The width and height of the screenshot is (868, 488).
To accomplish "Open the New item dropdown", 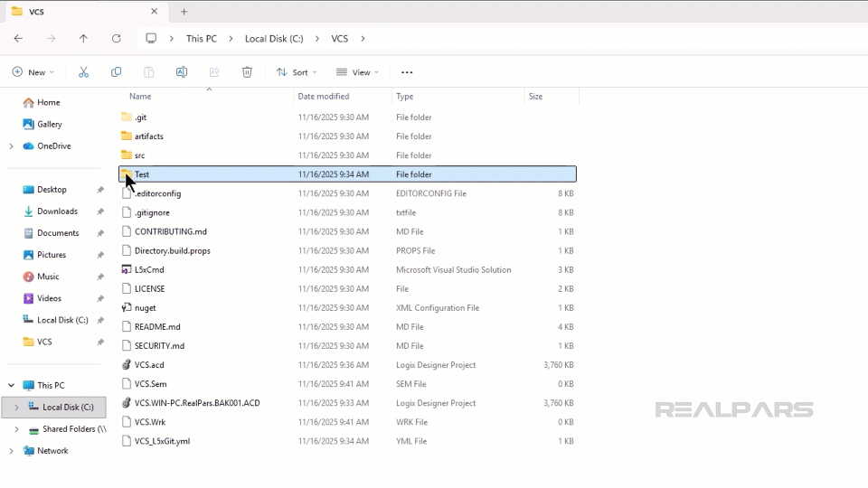I will point(33,72).
